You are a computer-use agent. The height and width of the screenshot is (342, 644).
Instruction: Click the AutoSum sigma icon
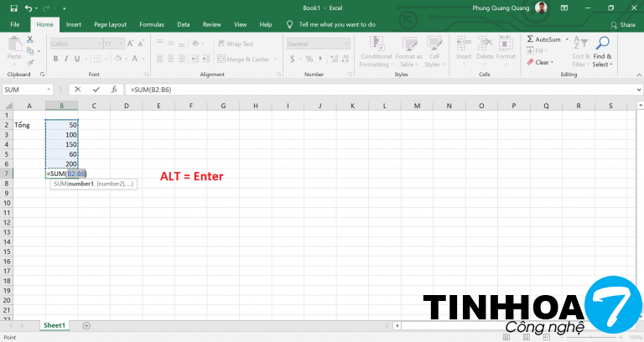tap(531, 39)
